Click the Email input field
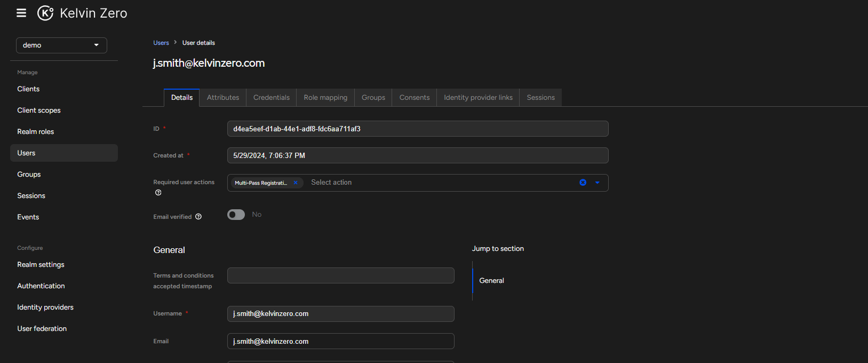Viewport: 868px width, 363px height. [x=340, y=342]
